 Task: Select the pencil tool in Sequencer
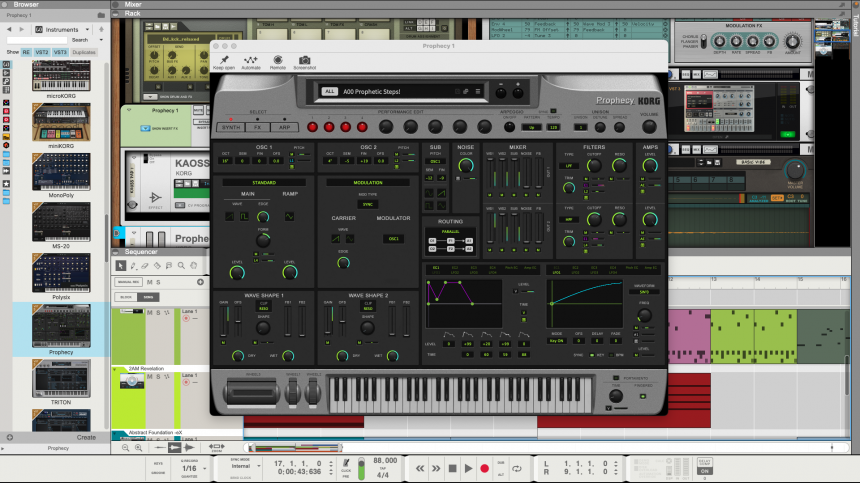coord(133,266)
